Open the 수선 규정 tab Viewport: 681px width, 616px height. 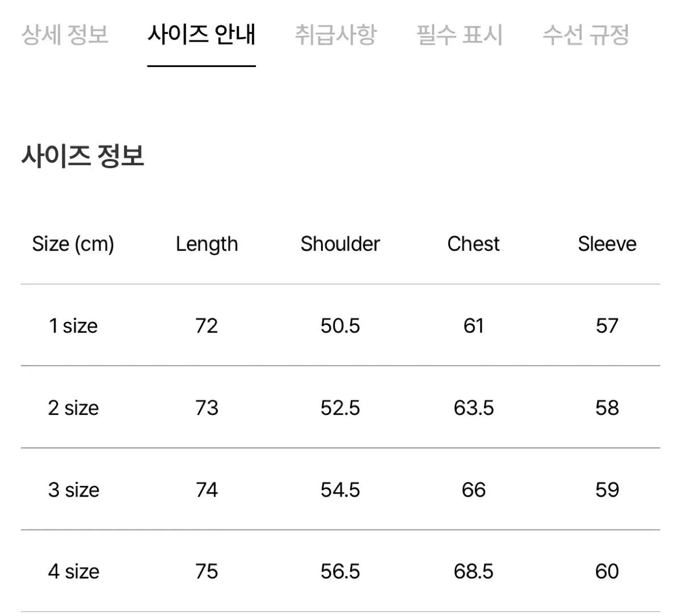pos(586,35)
